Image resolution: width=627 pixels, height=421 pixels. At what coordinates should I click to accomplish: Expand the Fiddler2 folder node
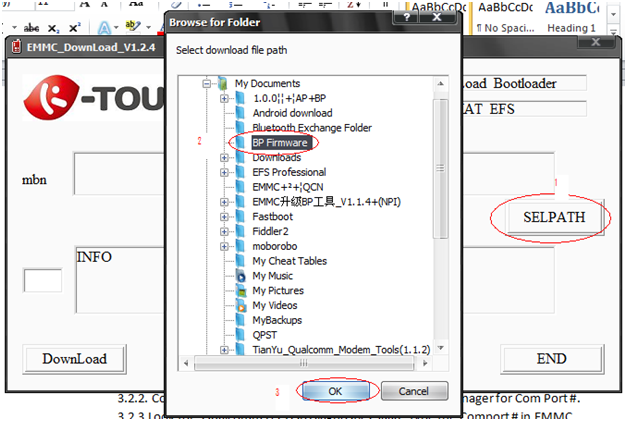point(224,231)
